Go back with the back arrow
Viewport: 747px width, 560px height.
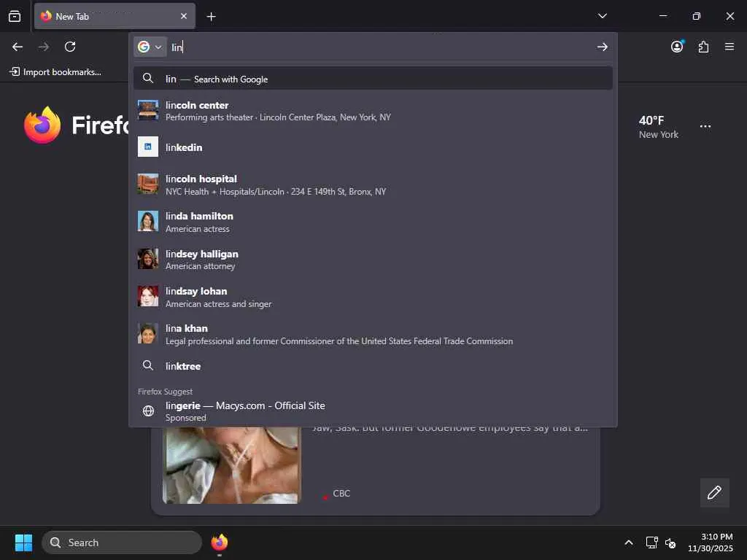pos(18,47)
